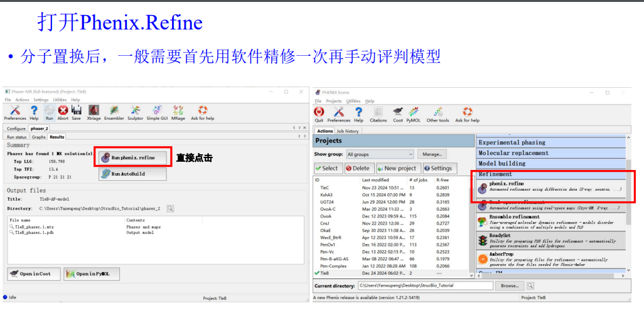Expand Model building section
The width and height of the screenshot is (644, 323).
[550, 163]
